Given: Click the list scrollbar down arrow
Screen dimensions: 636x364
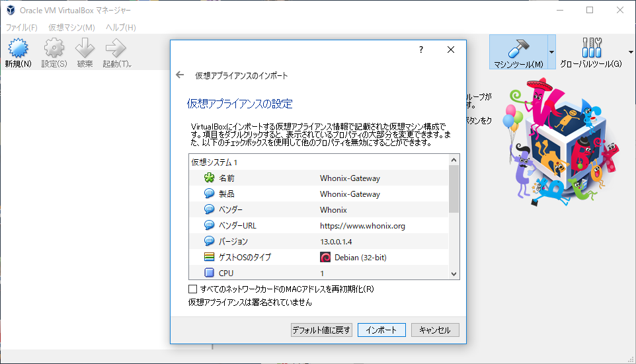Looking at the screenshot, I should tap(454, 274).
